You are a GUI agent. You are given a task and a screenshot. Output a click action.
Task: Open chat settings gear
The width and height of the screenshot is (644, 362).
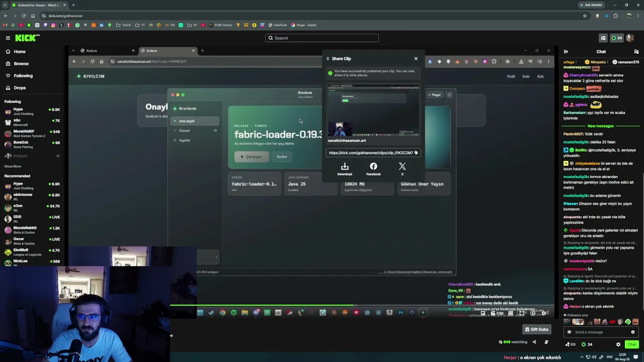[618, 344]
